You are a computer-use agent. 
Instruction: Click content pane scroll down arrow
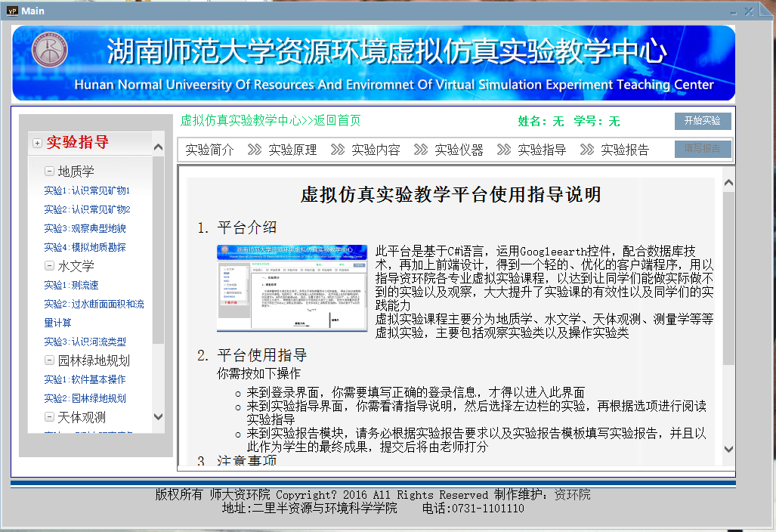(728, 450)
